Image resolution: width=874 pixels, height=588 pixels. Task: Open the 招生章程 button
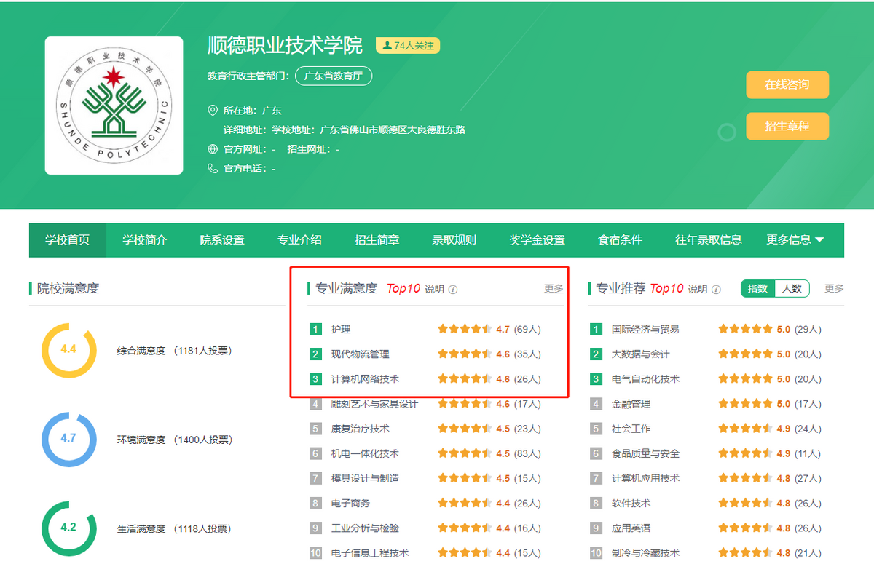pyautogui.click(x=787, y=126)
